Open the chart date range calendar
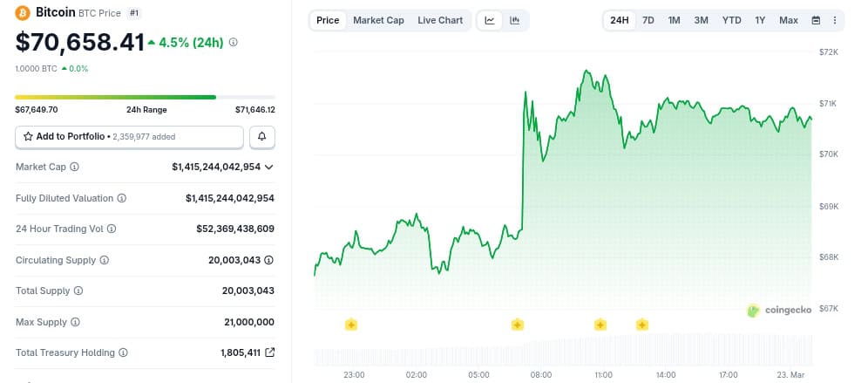The height and width of the screenshot is (383, 868). coord(816,20)
